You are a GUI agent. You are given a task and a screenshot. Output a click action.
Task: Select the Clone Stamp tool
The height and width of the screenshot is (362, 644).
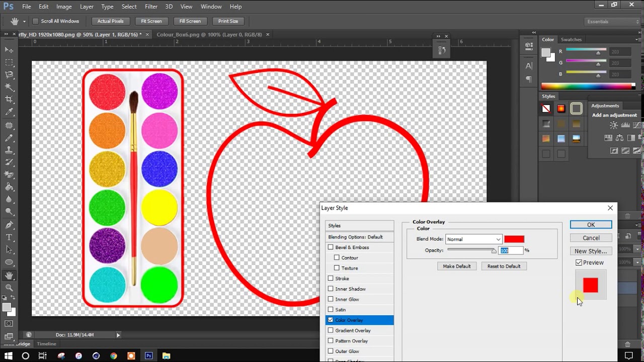coord(9,150)
